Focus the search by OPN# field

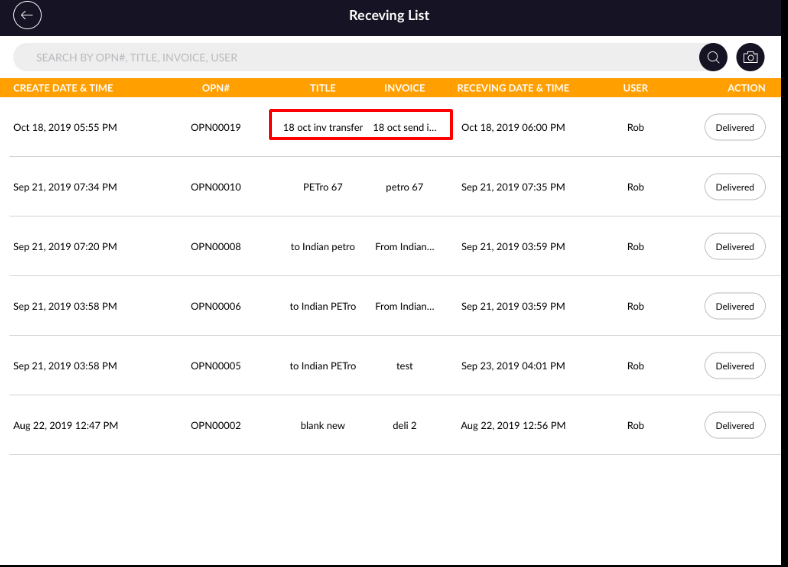pos(350,58)
